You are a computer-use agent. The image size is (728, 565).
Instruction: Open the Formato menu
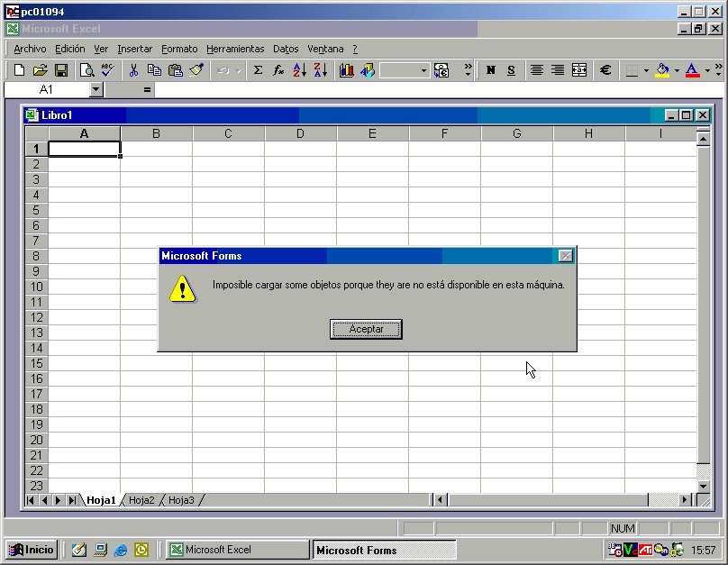point(179,49)
